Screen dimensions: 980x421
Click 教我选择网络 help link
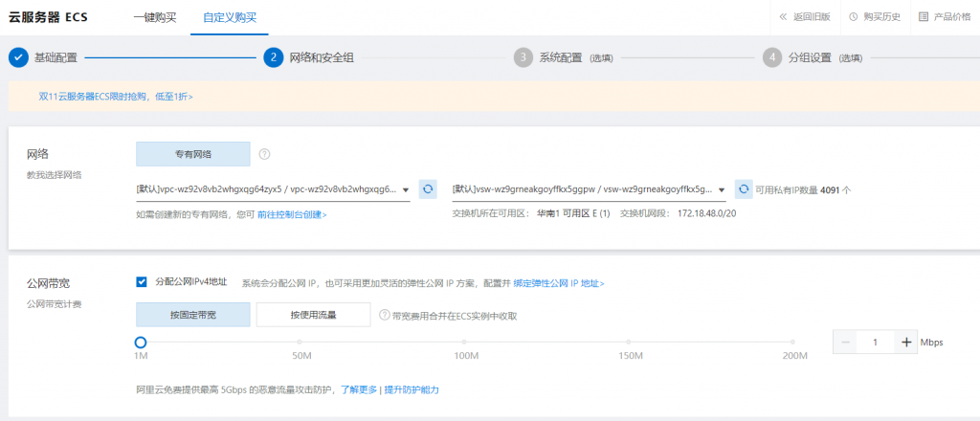click(x=55, y=175)
